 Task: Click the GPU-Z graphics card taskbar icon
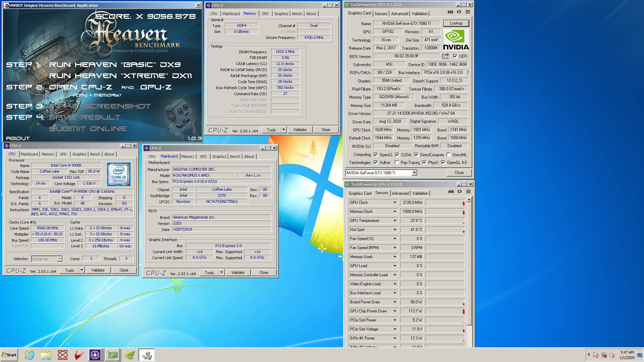click(113, 355)
